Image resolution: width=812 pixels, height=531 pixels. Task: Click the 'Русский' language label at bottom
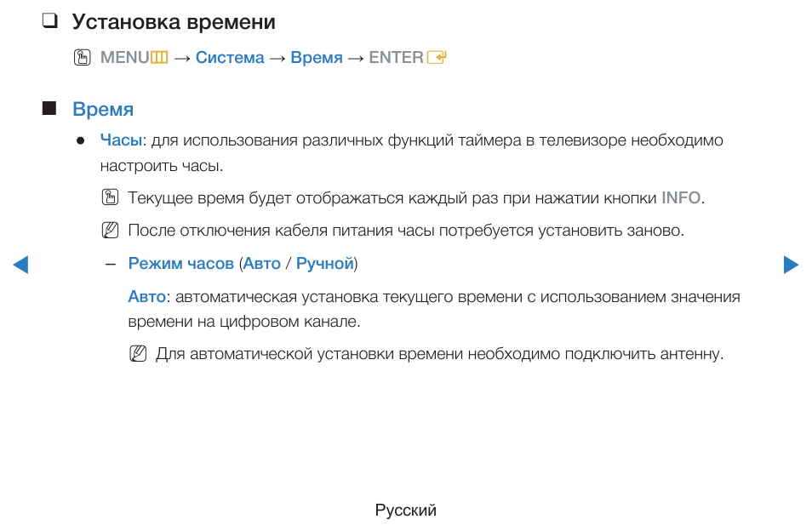coord(406,511)
